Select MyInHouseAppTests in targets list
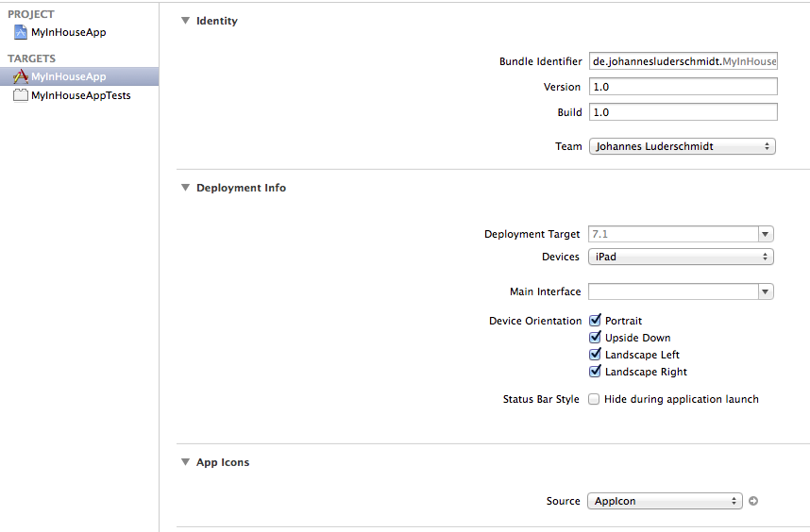The width and height of the screenshot is (810, 532). tap(79, 95)
